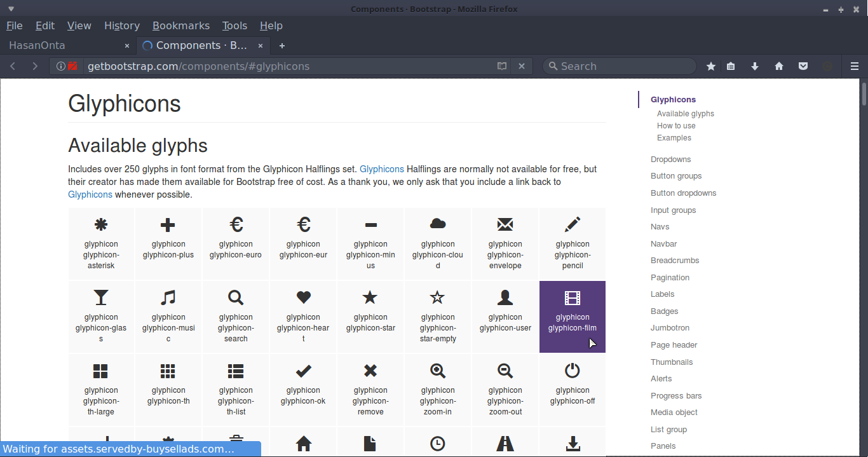Click the glyphicon-star-empty icon tile

(438, 317)
